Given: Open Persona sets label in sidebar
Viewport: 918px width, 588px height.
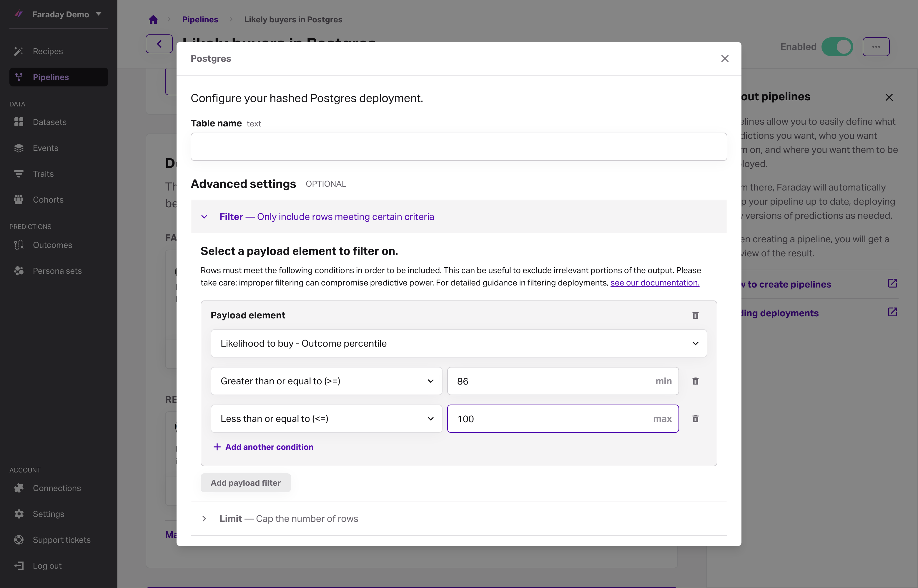Looking at the screenshot, I should [x=57, y=271].
